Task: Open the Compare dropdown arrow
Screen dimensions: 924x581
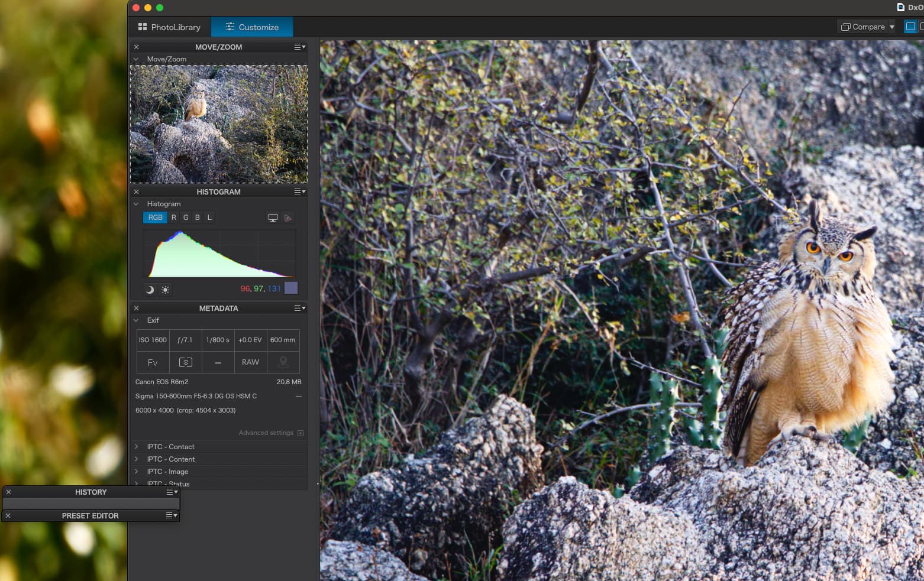Action: click(x=892, y=27)
